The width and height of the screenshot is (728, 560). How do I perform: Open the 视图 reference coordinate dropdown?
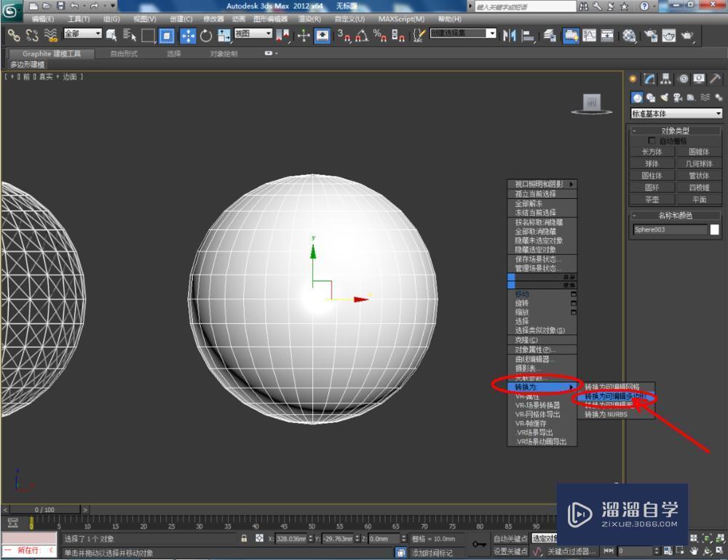255,34
